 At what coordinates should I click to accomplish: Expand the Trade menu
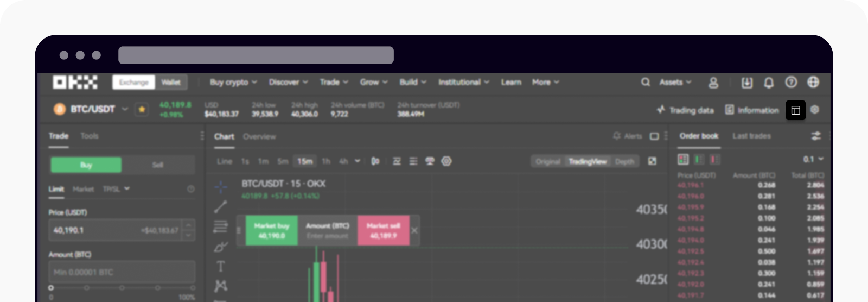coord(334,82)
